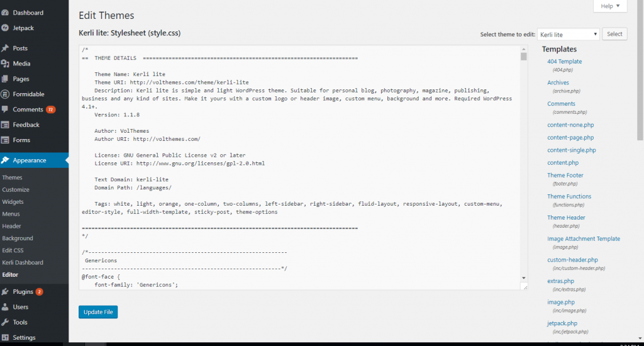The height and width of the screenshot is (346, 644).
Task: Open content-page.php template
Action: coord(570,138)
